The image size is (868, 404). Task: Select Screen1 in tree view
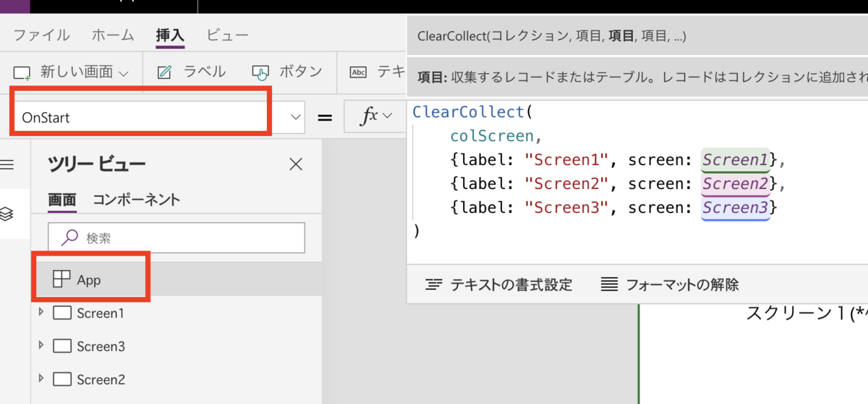(101, 313)
